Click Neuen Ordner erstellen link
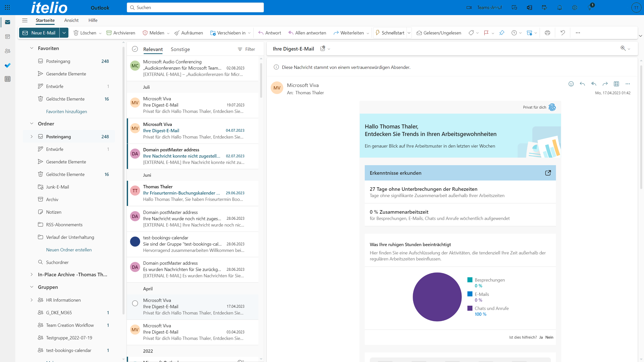 69,250
